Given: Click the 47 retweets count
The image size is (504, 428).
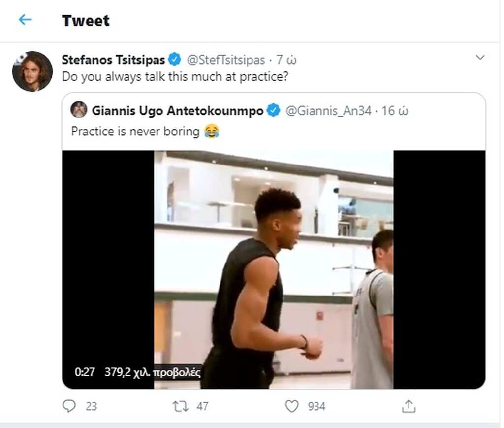Looking at the screenshot, I should tap(202, 406).
